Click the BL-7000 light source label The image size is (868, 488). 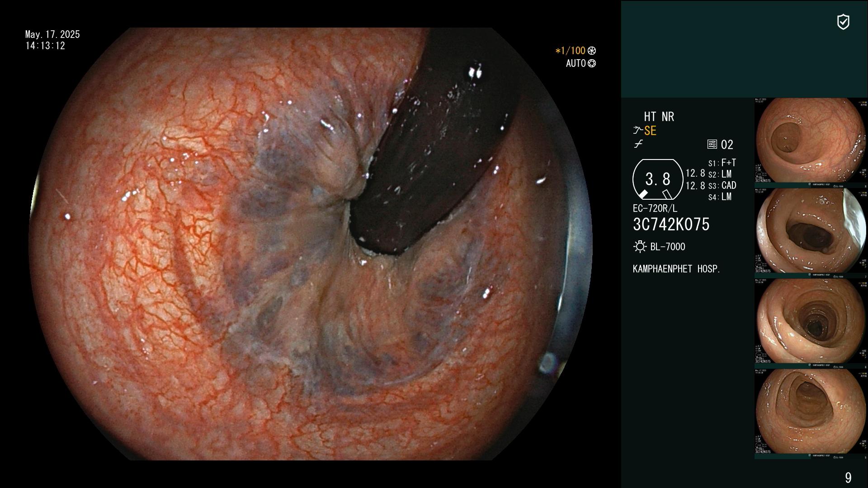668,247
